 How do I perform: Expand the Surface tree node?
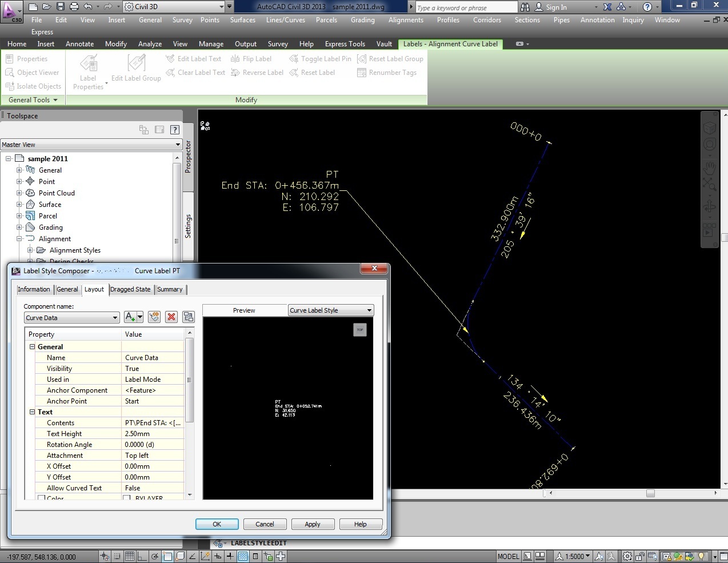tap(19, 205)
